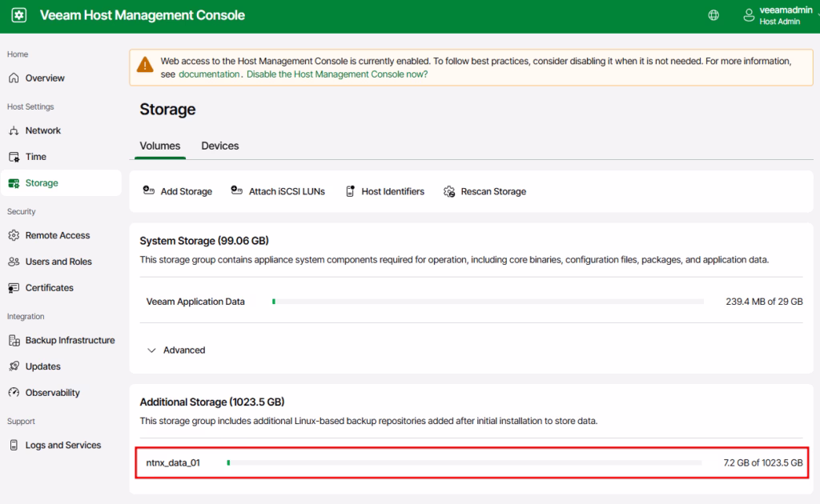Click the Veeam gear logo icon
Screen dimensions: 820x504
(19, 15)
